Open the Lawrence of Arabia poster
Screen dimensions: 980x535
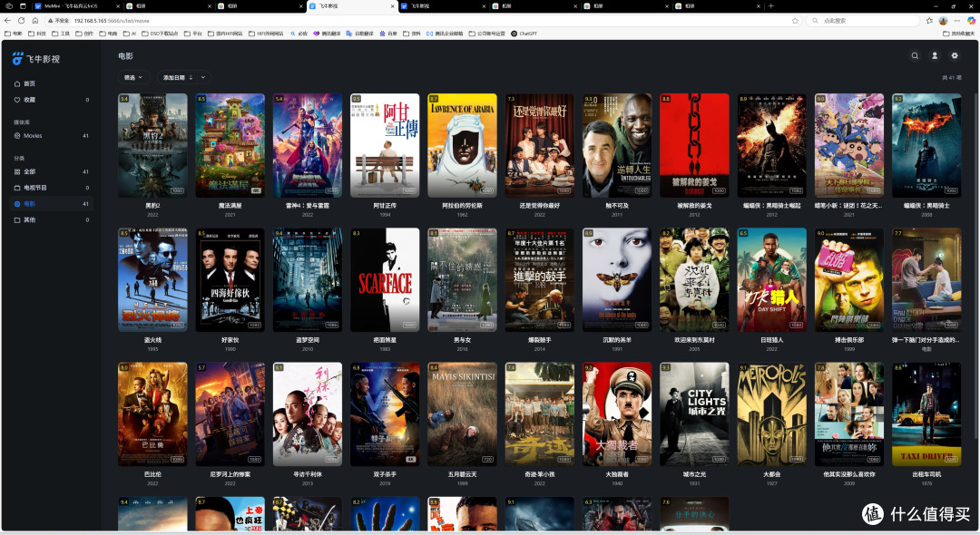463,145
